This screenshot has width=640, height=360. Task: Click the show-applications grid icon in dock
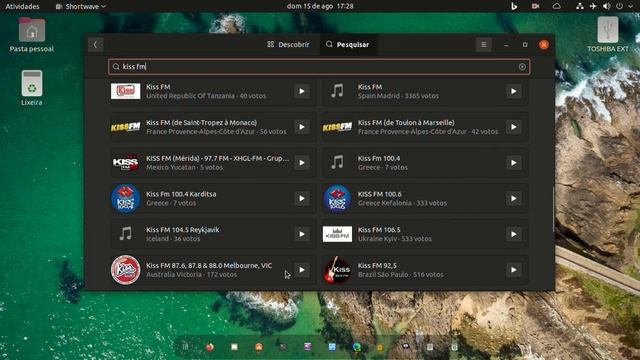pyautogui.click(x=185, y=347)
